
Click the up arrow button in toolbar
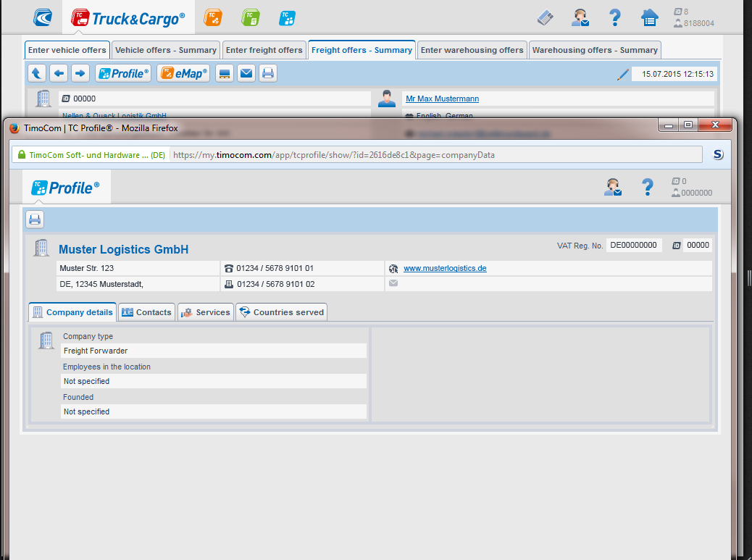coord(36,73)
